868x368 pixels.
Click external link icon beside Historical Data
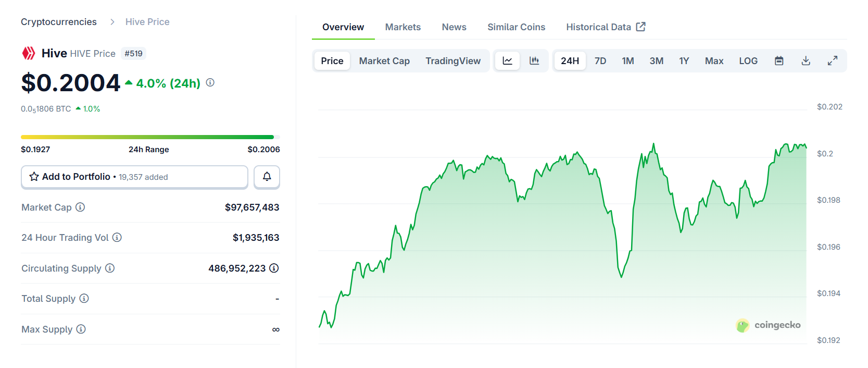pos(641,27)
